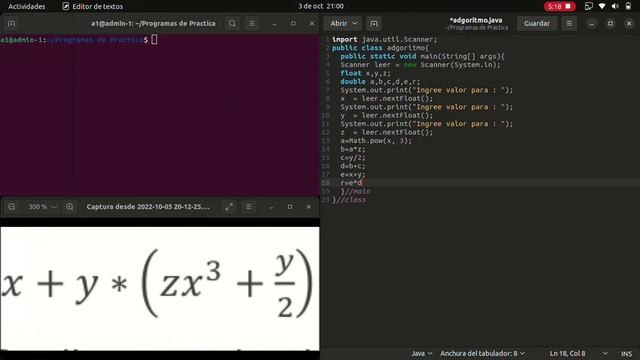Viewport: 640px width, 360px height.
Task: Stop the 5:18 screen recording indicator
Action: 560,6
